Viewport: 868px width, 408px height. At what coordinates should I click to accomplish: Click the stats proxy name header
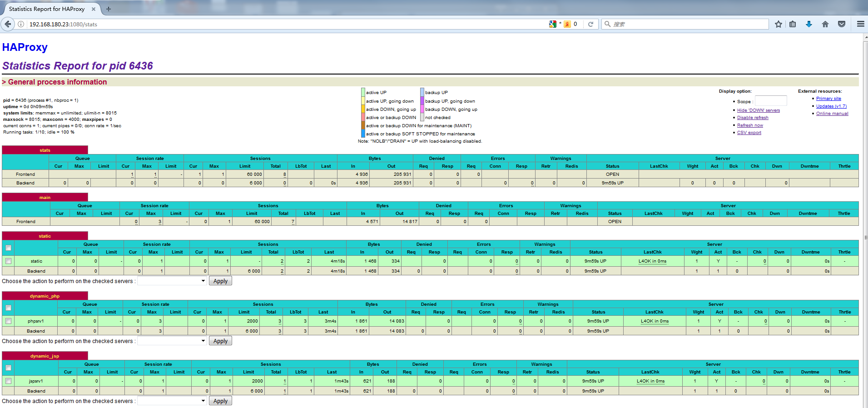point(45,150)
